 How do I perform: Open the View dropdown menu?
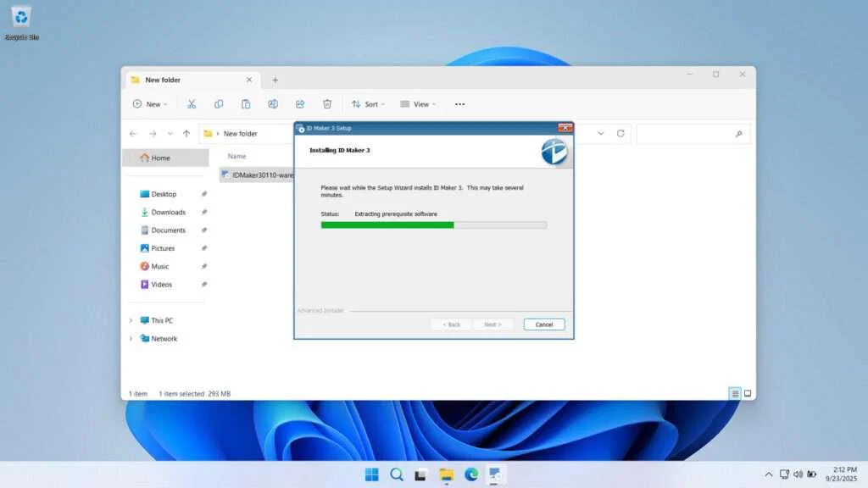click(x=418, y=103)
